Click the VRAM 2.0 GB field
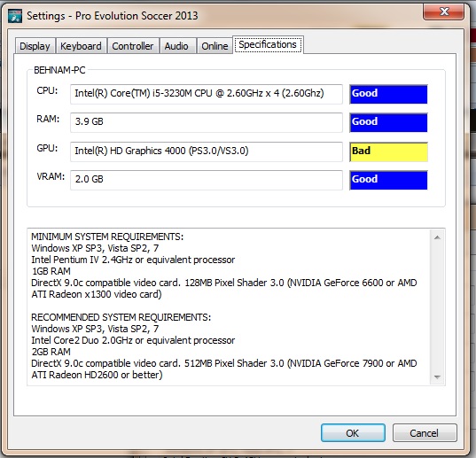 click(x=207, y=180)
